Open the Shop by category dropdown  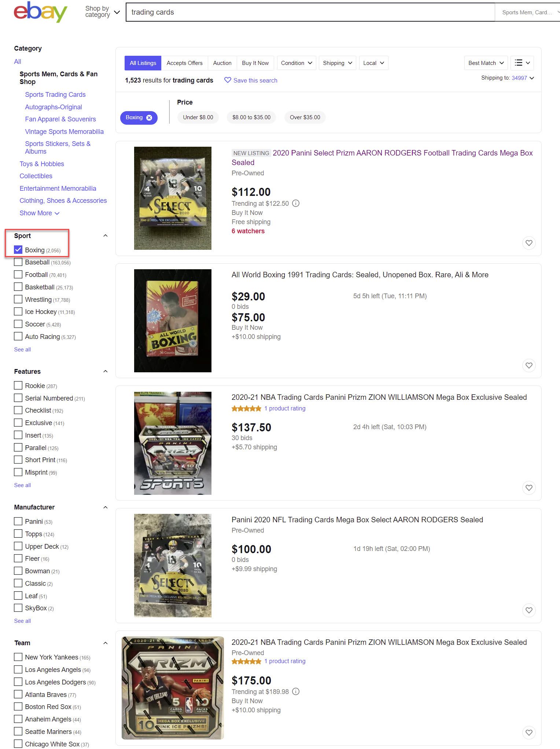coord(102,12)
